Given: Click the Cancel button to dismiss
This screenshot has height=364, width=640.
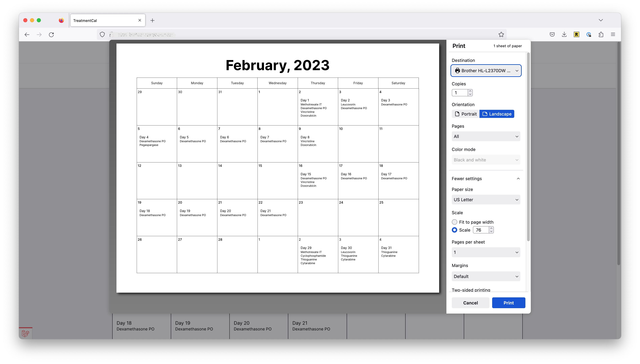Looking at the screenshot, I should (x=471, y=303).
